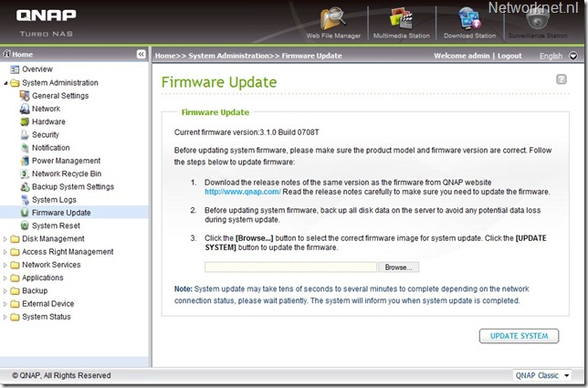Screen dimensions: 588x388
Task: Click the Home sidebar header label
Action: pyautogui.click(x=23, y=55)
